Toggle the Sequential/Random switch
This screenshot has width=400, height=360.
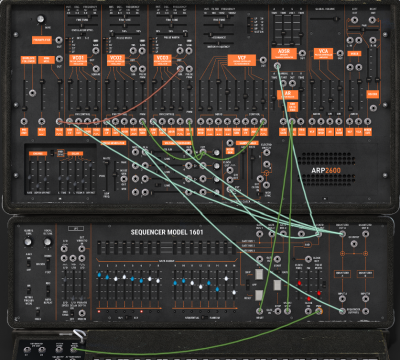pos(205,318)
